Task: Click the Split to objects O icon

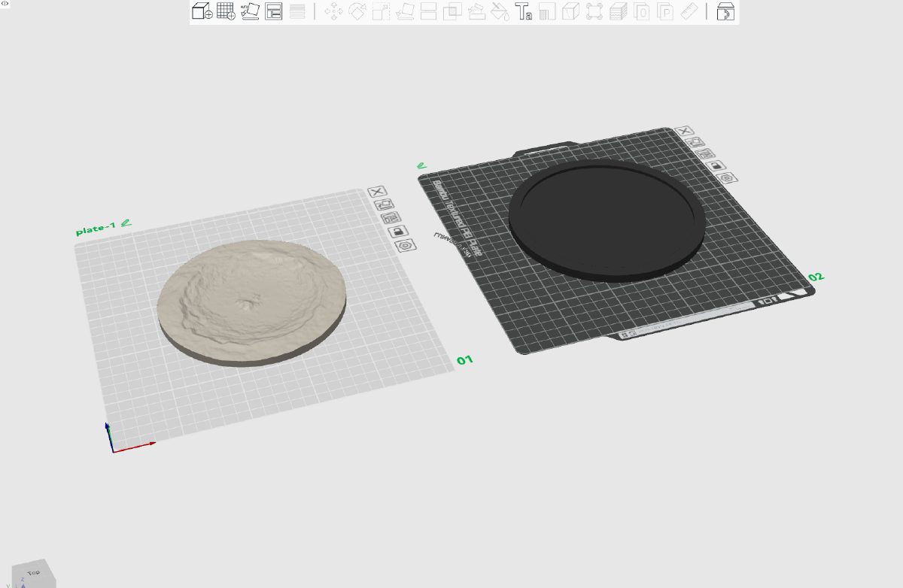Action: (642, 11)
